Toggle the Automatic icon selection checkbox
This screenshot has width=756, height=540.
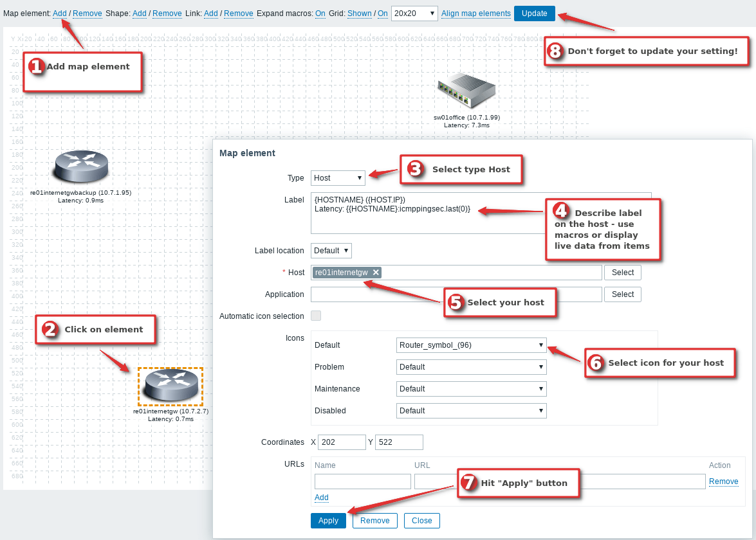tap(316, 316)
